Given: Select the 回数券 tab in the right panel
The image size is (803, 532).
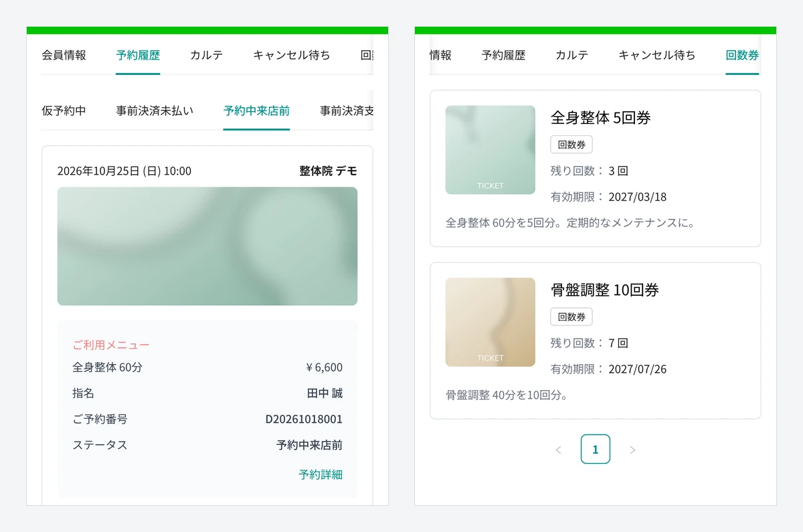Looking at the screenshot, I should tap(742, 56).
